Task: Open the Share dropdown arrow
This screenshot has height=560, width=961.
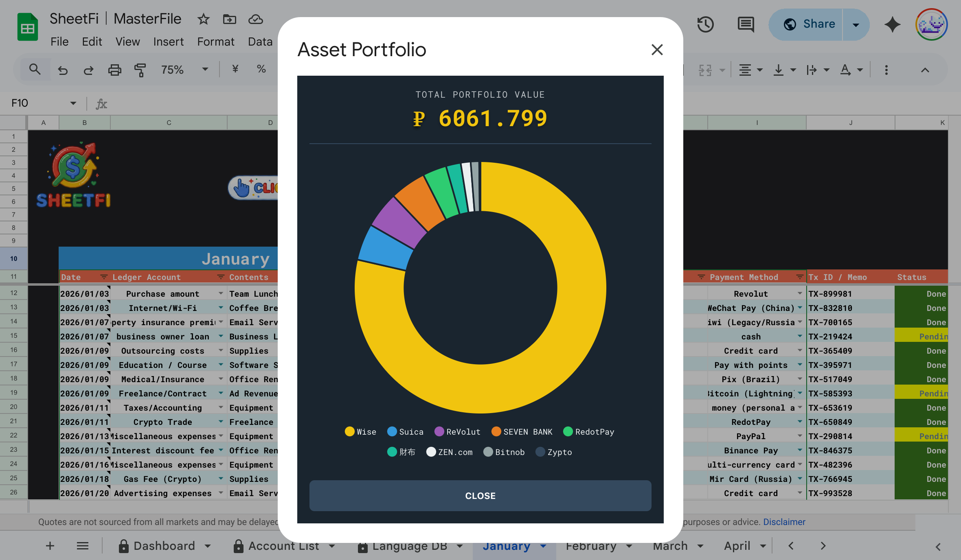Action: tap(856, 24)
